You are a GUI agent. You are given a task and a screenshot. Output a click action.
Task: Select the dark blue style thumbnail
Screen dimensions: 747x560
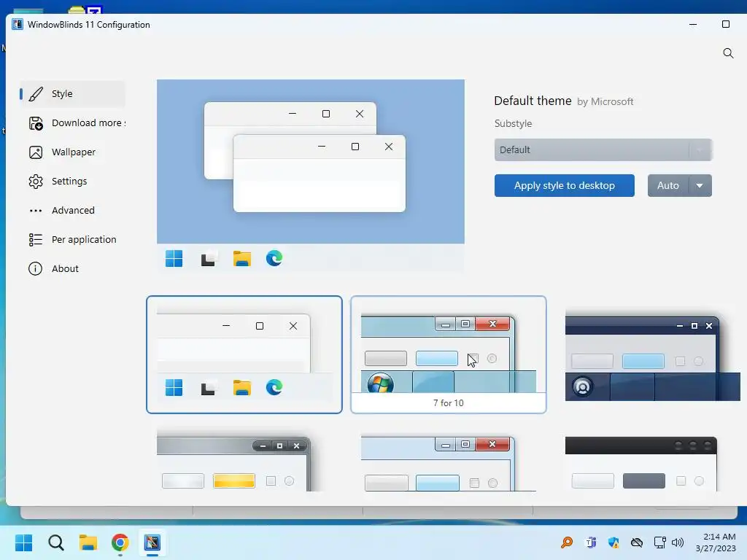tap(651, 355)
